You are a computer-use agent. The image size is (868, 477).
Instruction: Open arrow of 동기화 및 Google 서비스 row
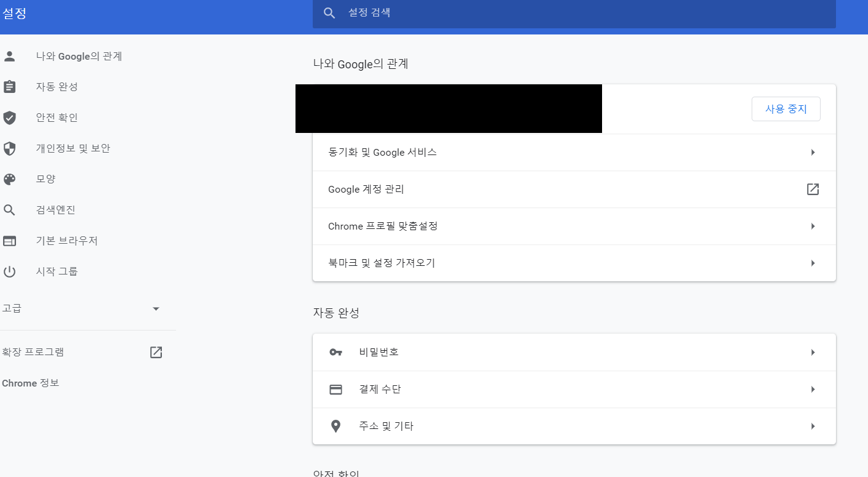pos(813,152)
